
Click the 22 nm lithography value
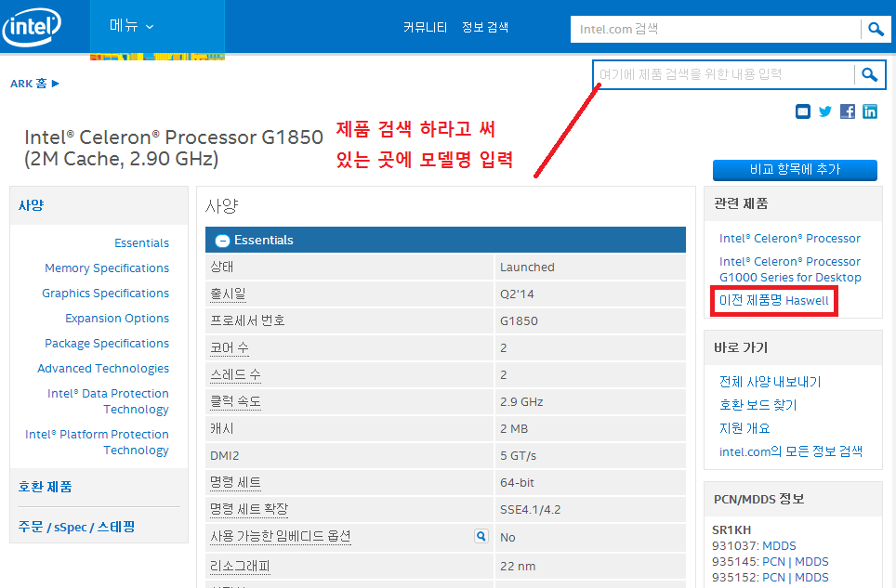[518, 567]
